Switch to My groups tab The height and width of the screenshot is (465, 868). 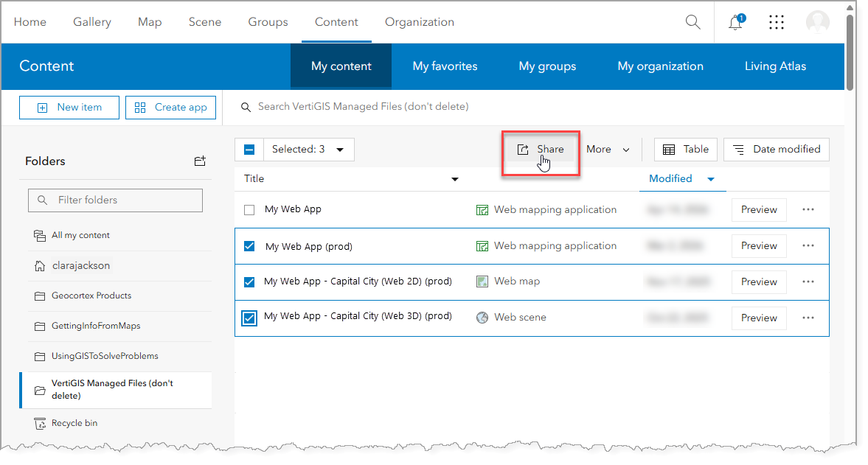547,66
